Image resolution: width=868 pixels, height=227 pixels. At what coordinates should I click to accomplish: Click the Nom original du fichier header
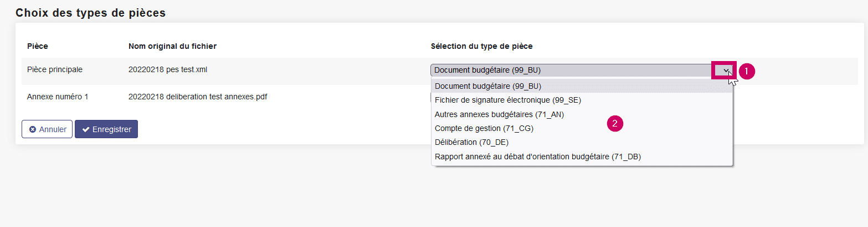pyautogui.click(x=172, y=46)
